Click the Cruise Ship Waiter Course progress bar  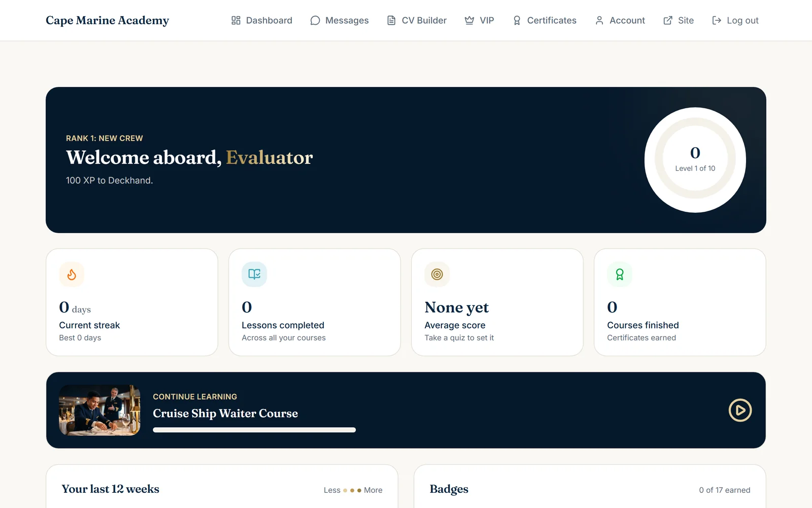click(x=254, y=430)
